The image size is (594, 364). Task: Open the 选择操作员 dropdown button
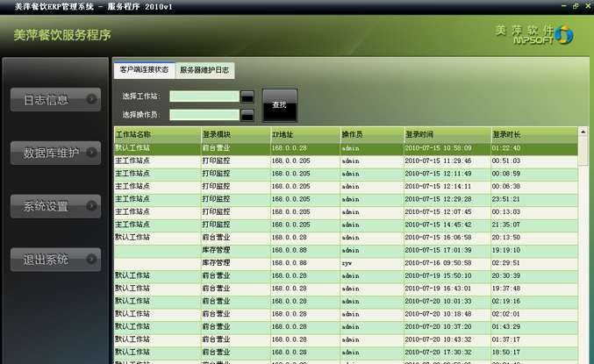247,115
